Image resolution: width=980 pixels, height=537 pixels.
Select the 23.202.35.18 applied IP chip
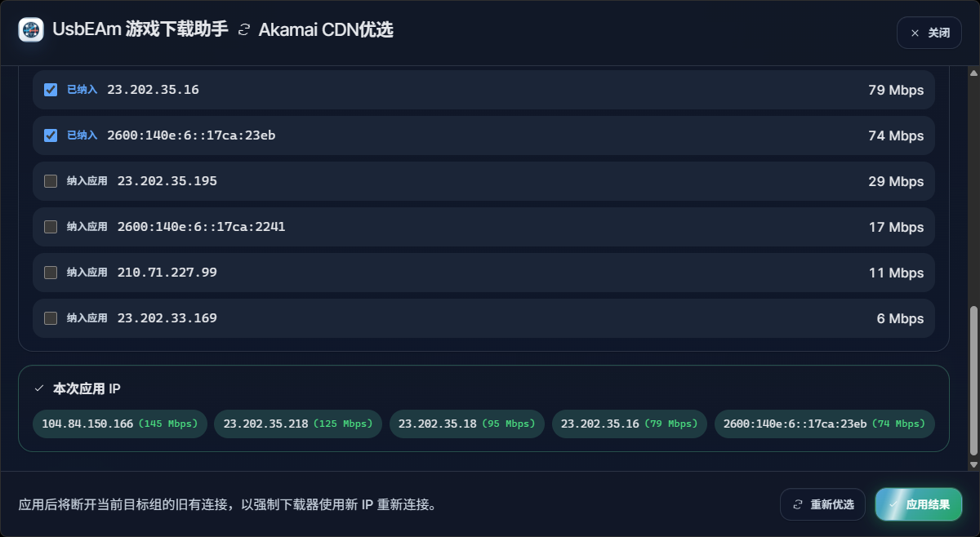coord(466,424)
